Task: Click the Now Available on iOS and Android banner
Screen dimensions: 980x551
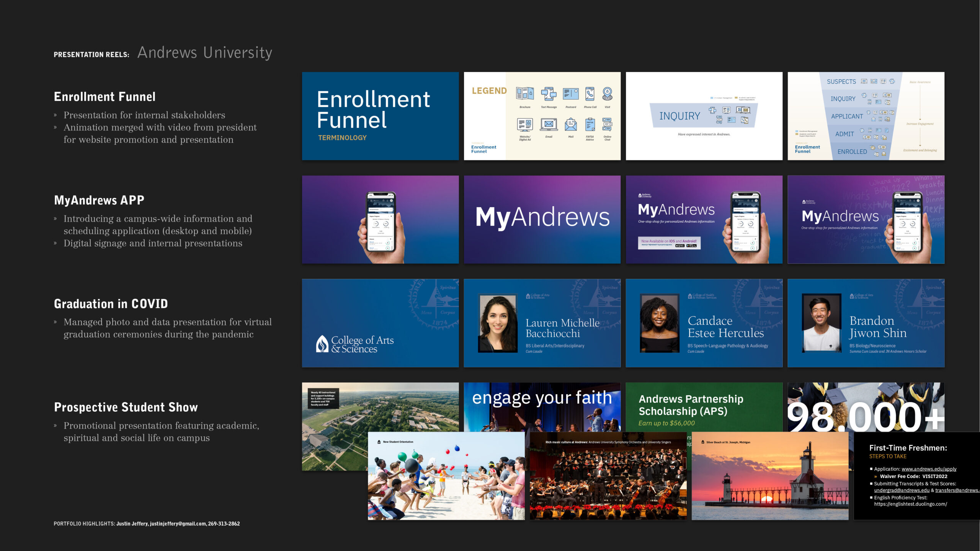Action: 669,243
